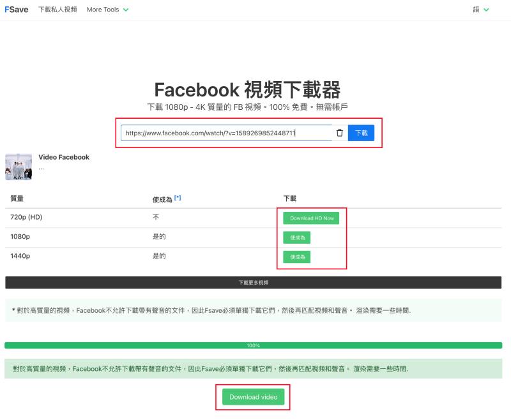This screenshot has width=511, height=420.
Task: Click the FSave logo
Action: click(17, 9)
